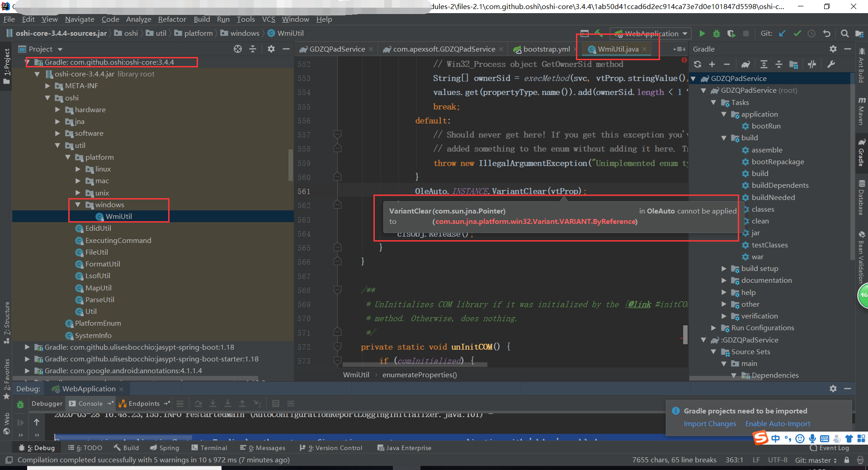Open the Analyze menu
This screenshot has height=470, width=868.
[x=138, y=19]
